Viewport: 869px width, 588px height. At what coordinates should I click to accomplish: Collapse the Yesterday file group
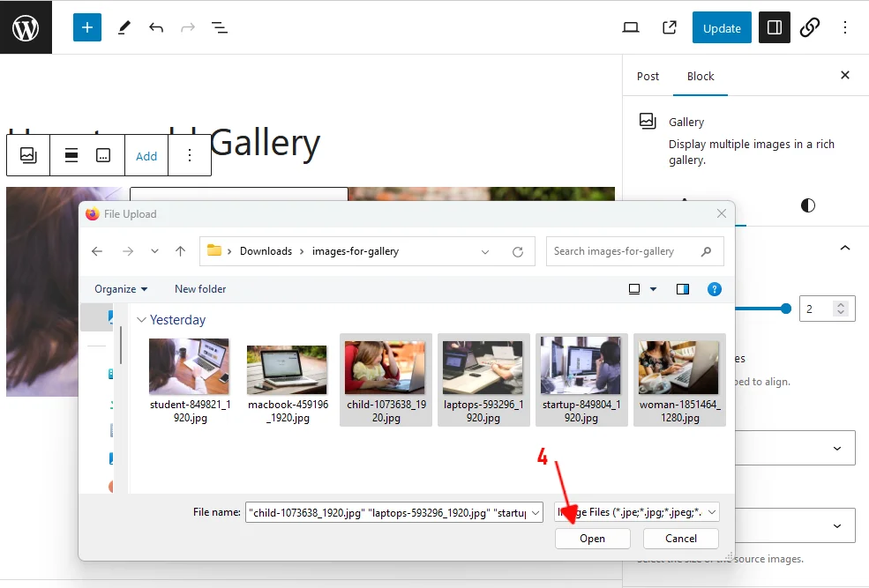coord(141,320)
